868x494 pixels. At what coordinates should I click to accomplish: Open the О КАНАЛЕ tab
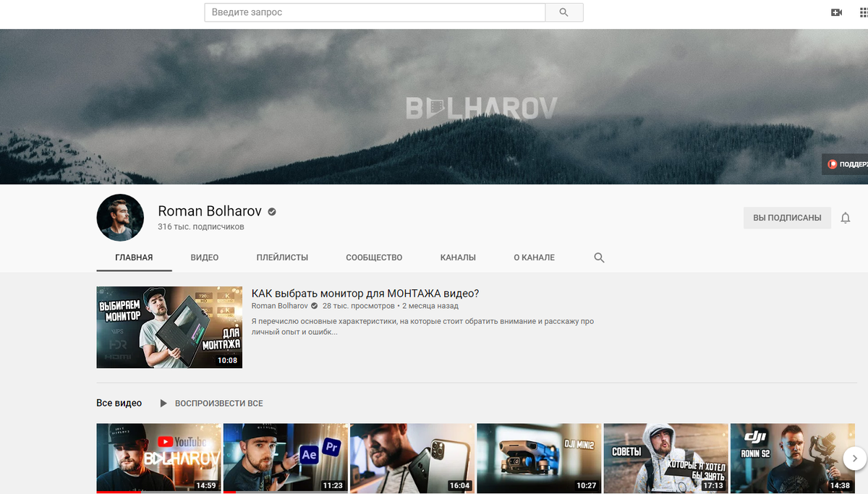tap(535, 257)
